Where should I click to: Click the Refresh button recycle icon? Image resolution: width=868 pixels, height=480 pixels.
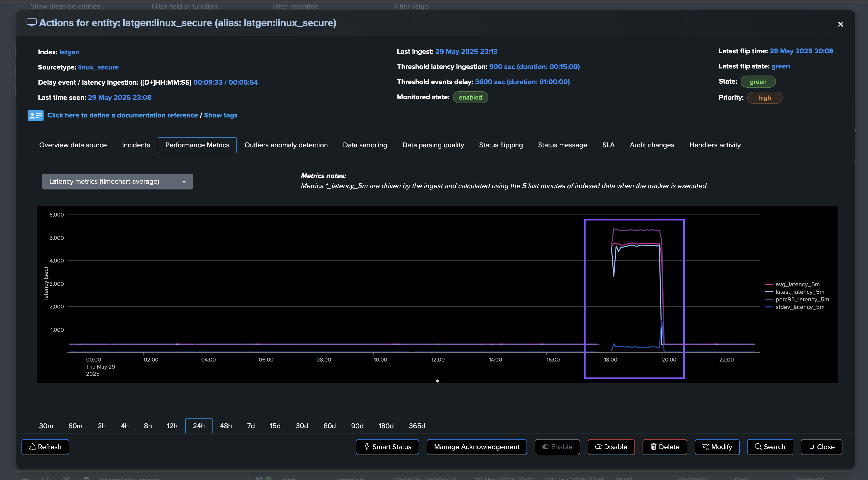33,447
